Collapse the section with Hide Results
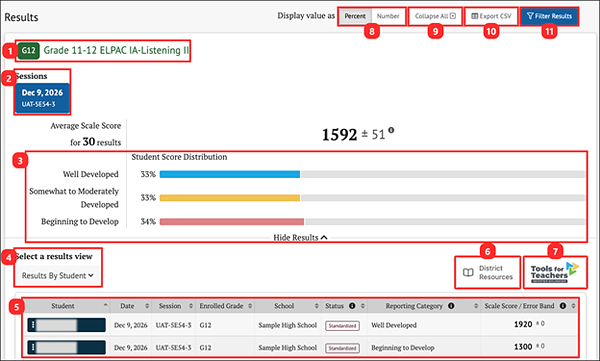Screen dimensions: 600x361 click(300, 237)
